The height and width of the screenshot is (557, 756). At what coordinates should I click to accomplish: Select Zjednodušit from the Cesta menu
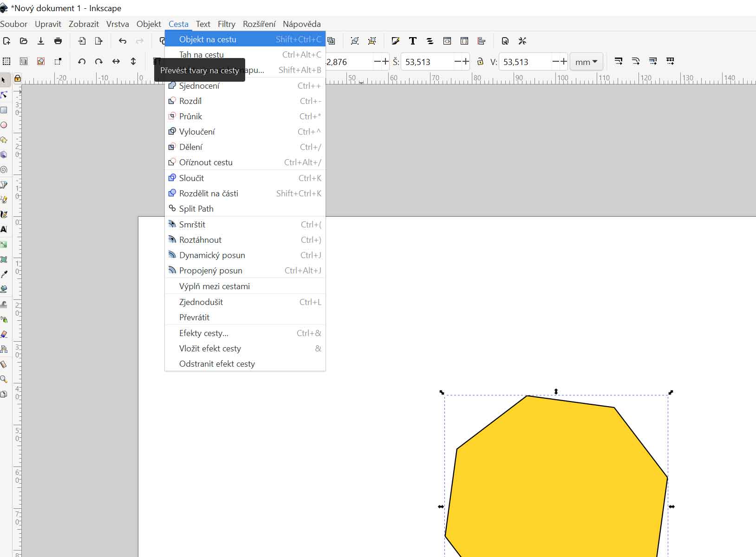click(201, 302)
